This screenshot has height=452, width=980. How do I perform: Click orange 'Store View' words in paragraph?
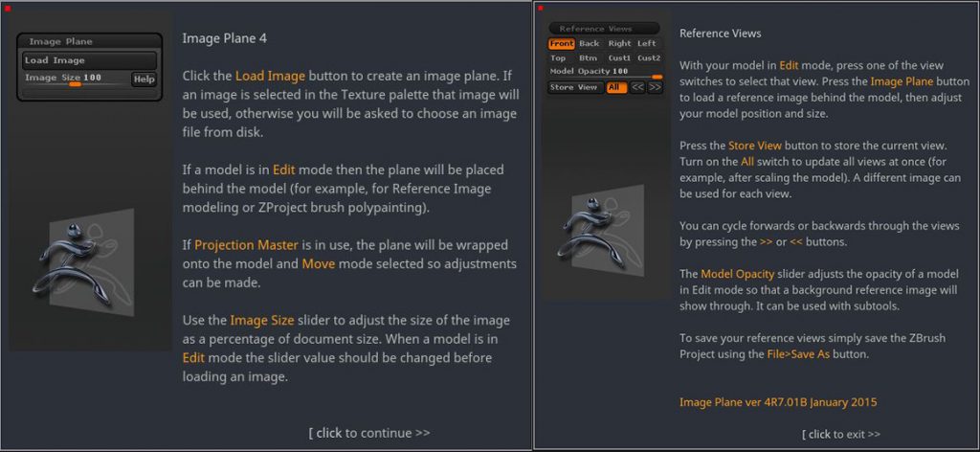[x=755, y=146]
